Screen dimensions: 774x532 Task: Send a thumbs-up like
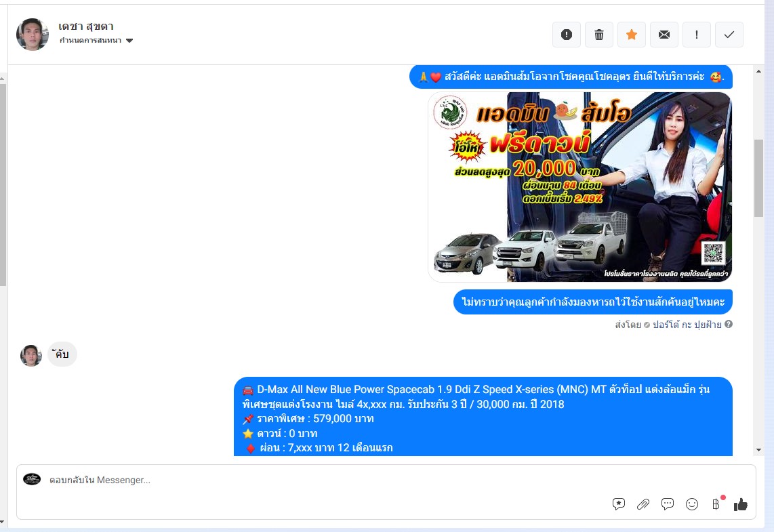coord(740,504)
